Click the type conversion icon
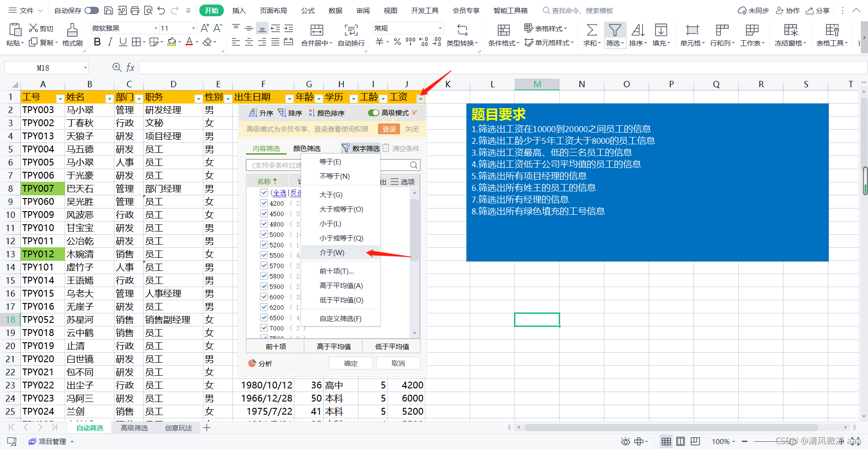868x449 pixels. (x=462, y=30)
